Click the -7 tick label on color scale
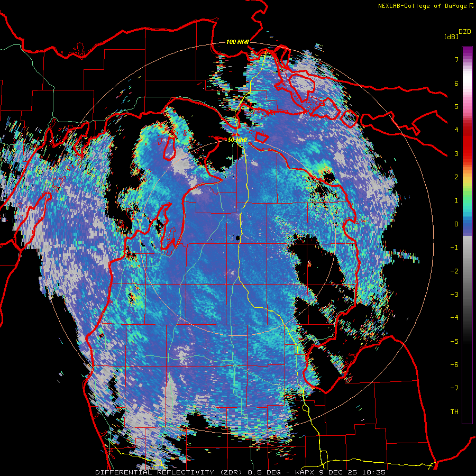Image resolution: width=476 pixels, height=476 pixels. (454, 388)
